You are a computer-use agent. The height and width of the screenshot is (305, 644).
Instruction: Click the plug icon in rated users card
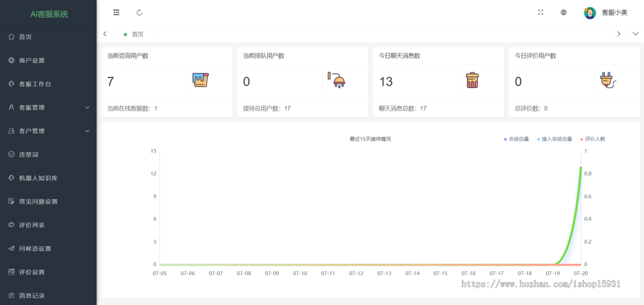608,81
